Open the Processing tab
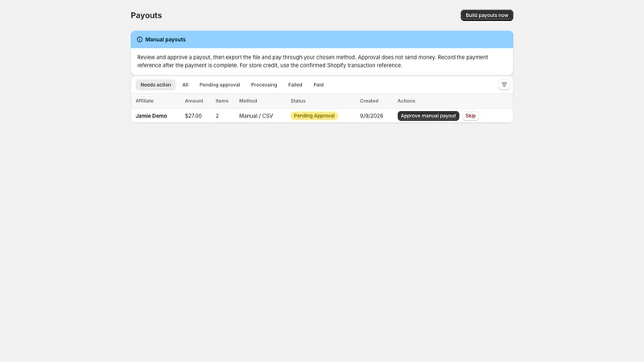The height and width of the screenshot is (362, 644). pos(264,84)
